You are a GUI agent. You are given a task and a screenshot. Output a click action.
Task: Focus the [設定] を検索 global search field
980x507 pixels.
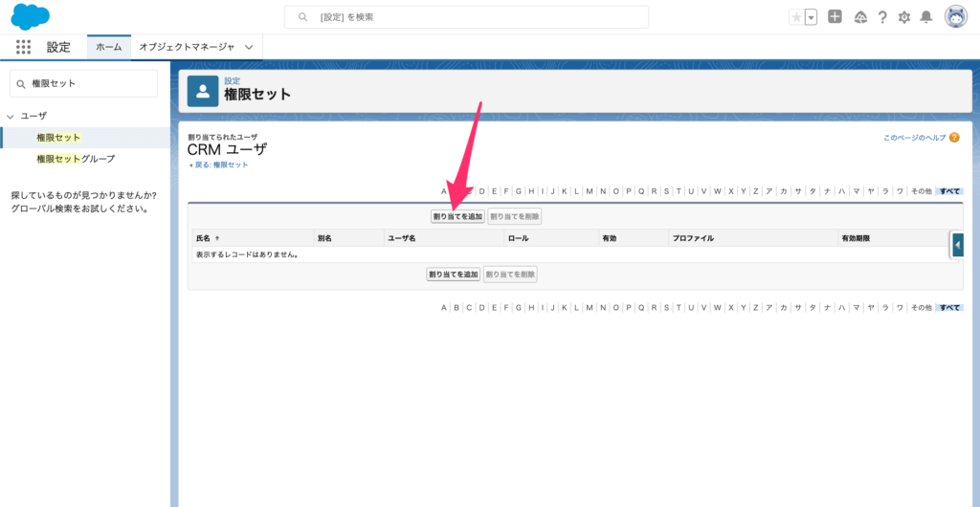(466, 17)
